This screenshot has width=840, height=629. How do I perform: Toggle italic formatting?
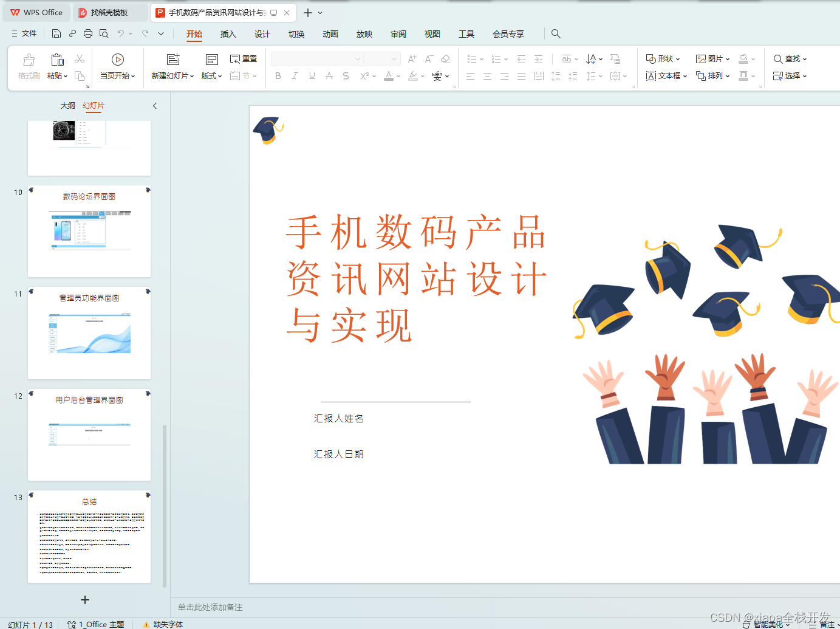295,75
